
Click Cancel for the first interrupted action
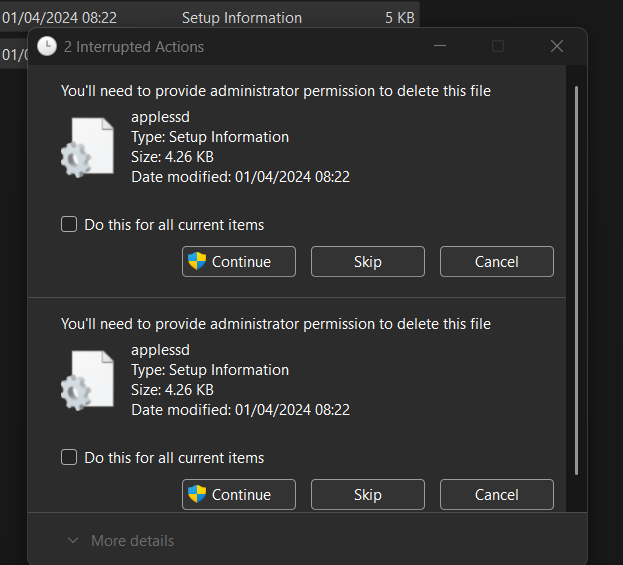(497, 261)
